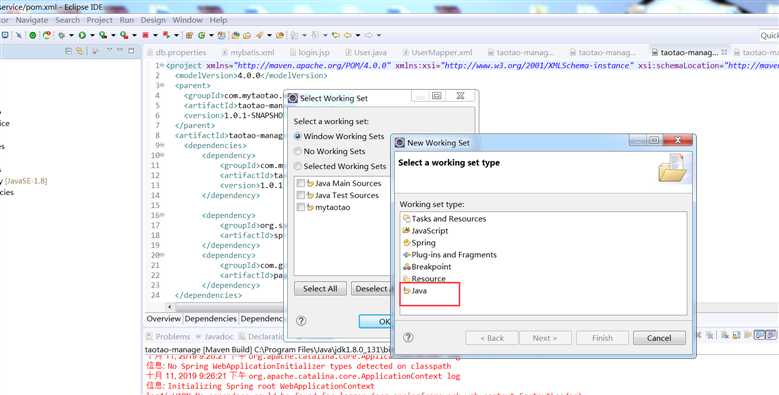Open the Search menu
The width and height of the screenshot is (779, 395).
(68, 20)
